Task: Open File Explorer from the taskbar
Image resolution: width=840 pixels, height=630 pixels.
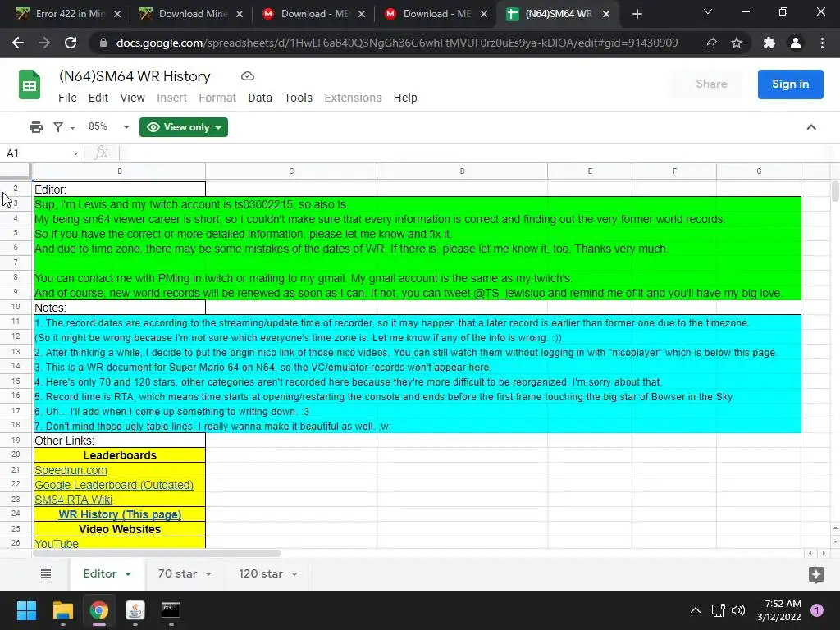Action: 62,610
